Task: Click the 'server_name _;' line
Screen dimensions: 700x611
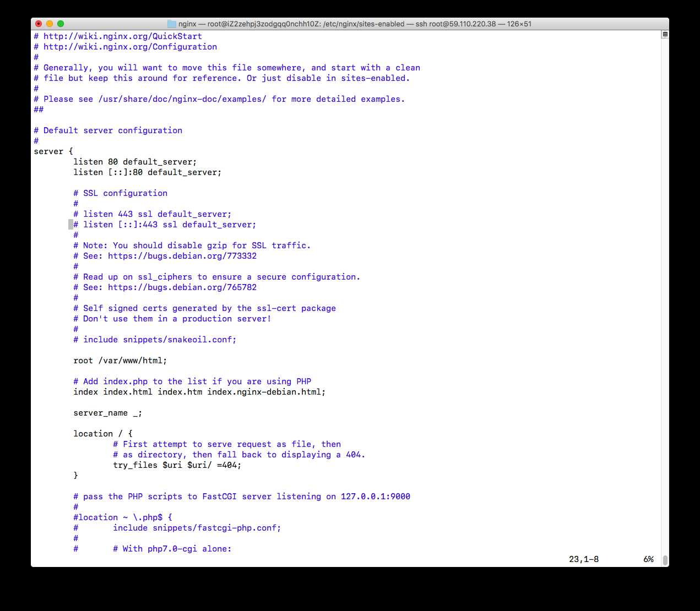Action: (108, 413)
